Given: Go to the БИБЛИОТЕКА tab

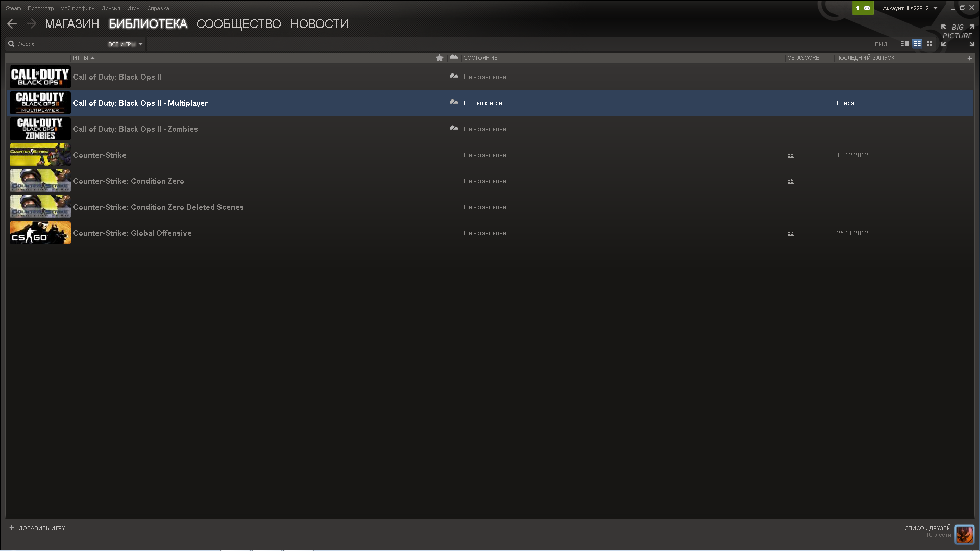Looking at the screenshot, I should (x=148, y=24).
